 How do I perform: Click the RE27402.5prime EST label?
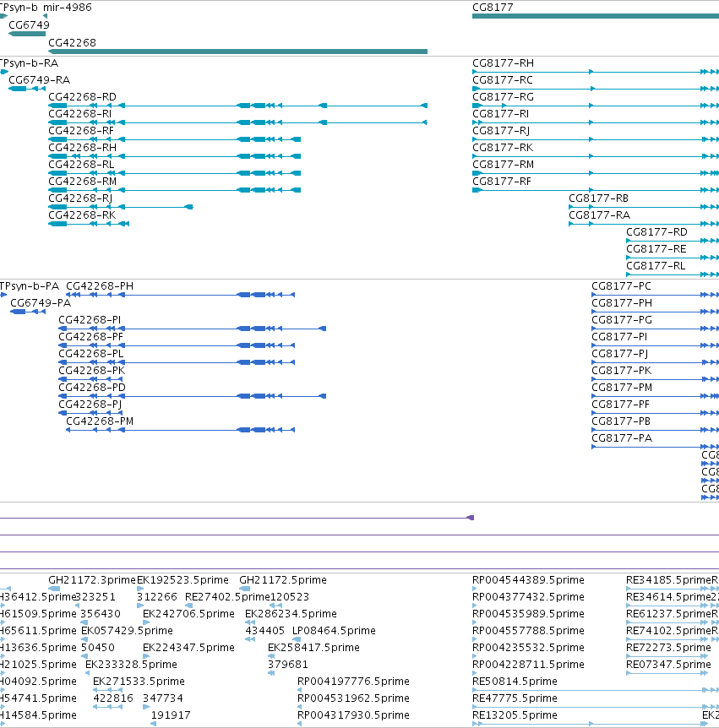(227, 597)
